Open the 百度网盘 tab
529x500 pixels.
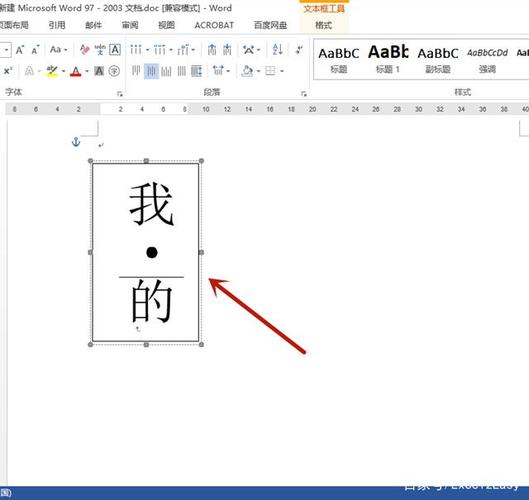(270, 25)
